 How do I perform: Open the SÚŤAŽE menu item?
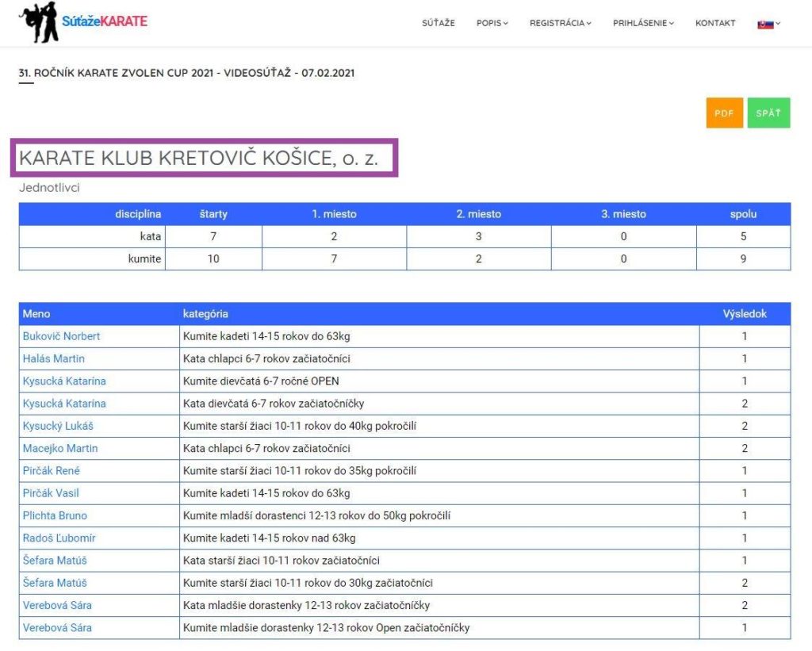(438, 23)
